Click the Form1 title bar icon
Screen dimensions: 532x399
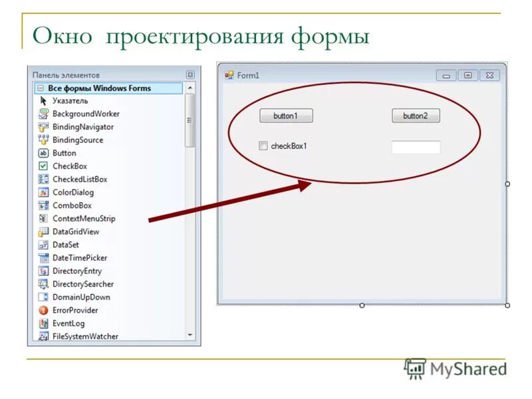(229, 75)
